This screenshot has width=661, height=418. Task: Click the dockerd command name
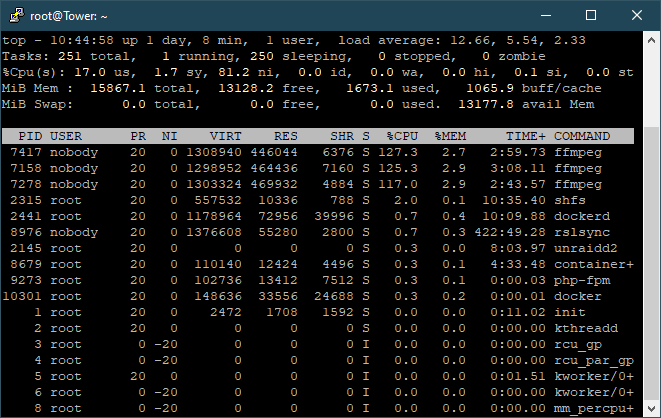(x=582, y=216)
